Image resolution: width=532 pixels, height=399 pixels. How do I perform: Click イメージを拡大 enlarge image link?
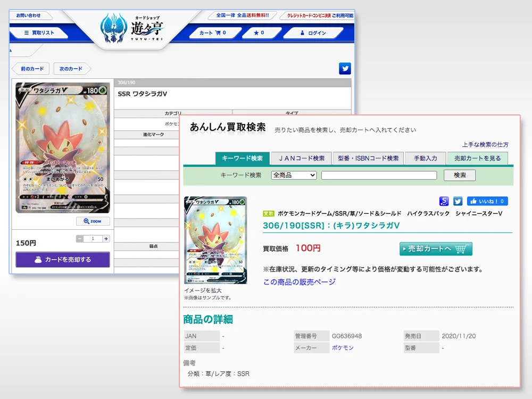click(x=203, y=290)
